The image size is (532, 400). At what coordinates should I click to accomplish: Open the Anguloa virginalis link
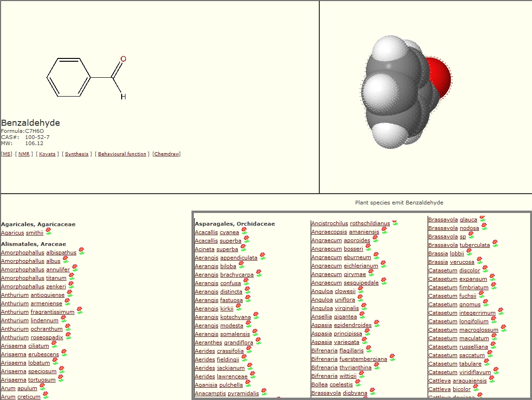pyautogui.click(x=335, y=308)
